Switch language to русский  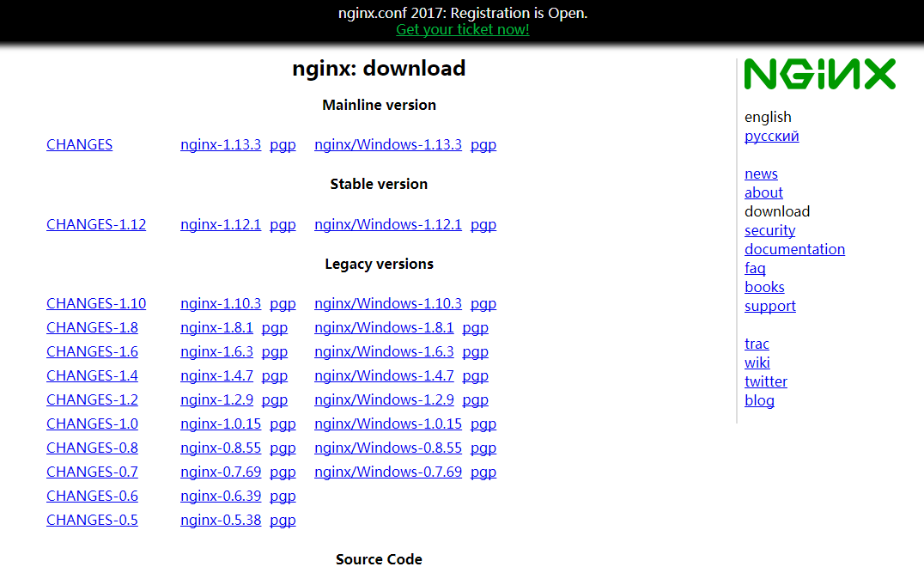(x=771, y=137)
